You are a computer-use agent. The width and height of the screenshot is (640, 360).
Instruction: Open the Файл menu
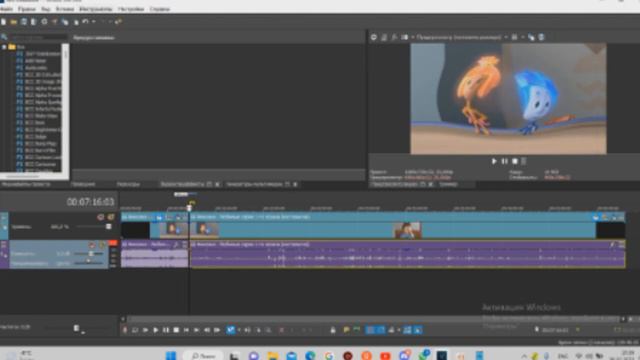click(7, 9)
